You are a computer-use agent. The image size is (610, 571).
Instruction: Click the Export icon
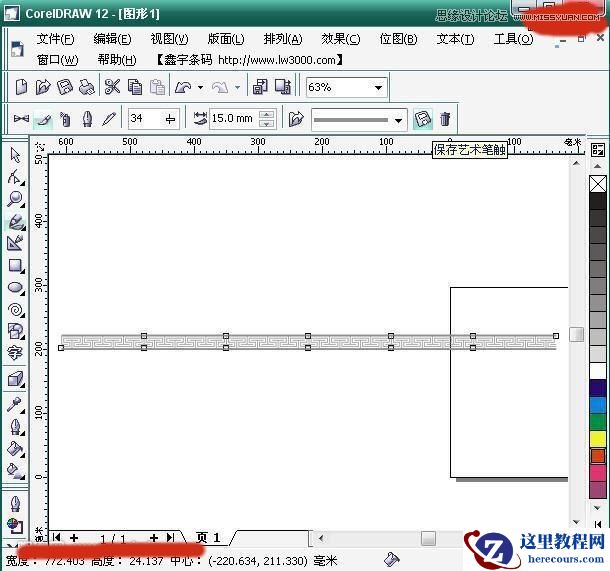283,87
